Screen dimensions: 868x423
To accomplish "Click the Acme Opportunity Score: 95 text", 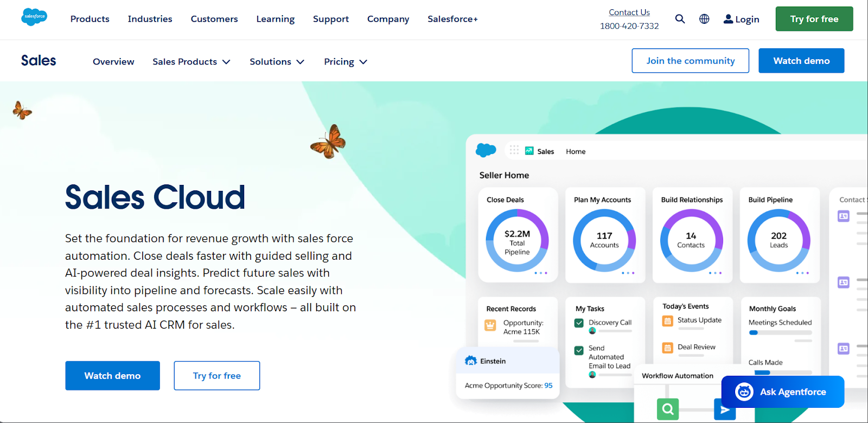I will 508,386.
